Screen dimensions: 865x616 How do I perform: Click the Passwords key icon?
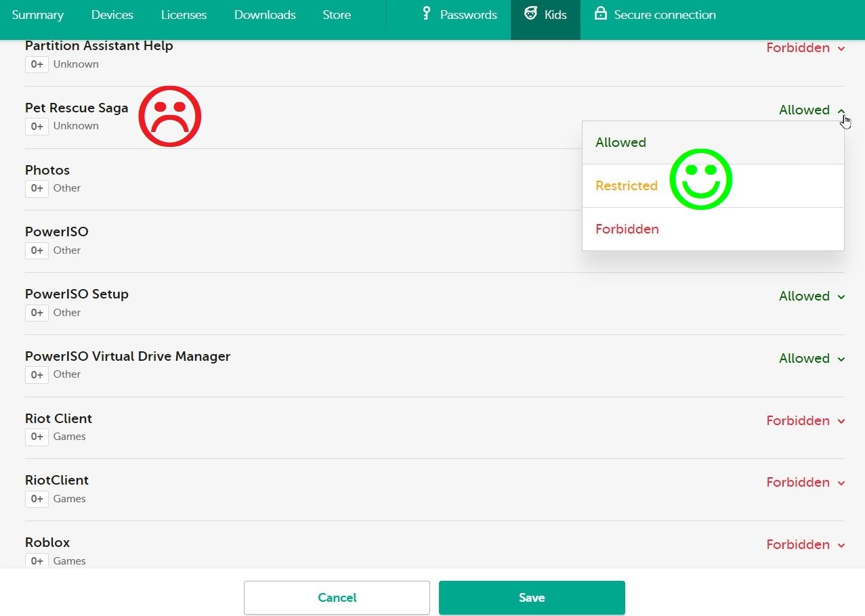coord(426,14)
